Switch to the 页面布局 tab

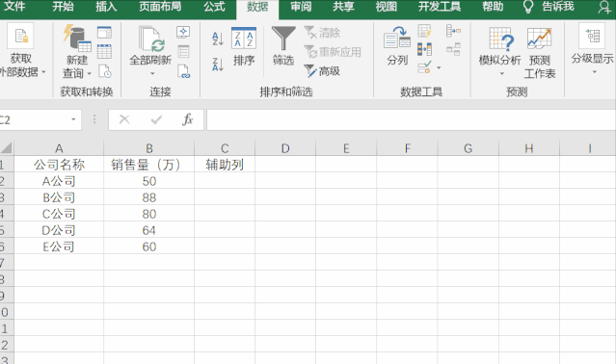[x=160, y=7]
